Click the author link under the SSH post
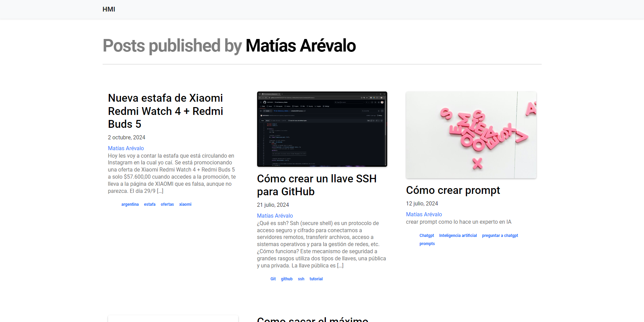Viewport: 644px width, 322px height. click(275, 216)
